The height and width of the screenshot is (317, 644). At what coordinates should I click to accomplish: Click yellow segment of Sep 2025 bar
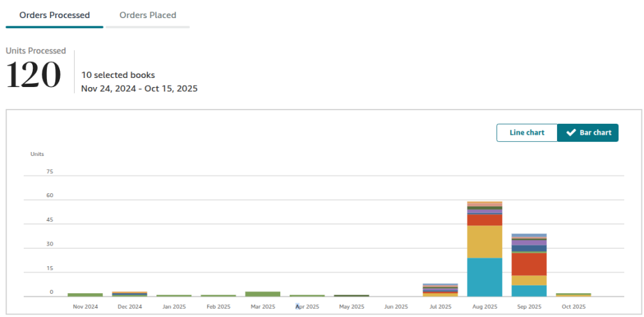[529, 280]
